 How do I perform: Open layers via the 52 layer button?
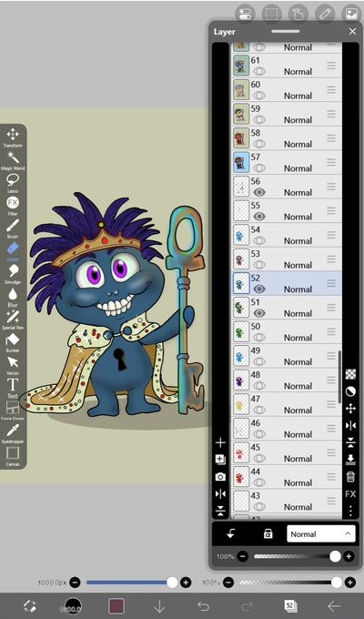click(290, 606)
